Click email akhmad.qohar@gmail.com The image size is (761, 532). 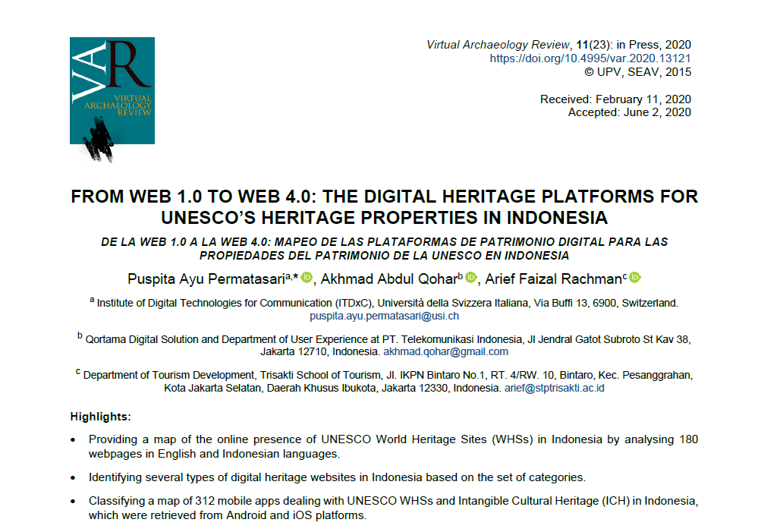point(445,351)
